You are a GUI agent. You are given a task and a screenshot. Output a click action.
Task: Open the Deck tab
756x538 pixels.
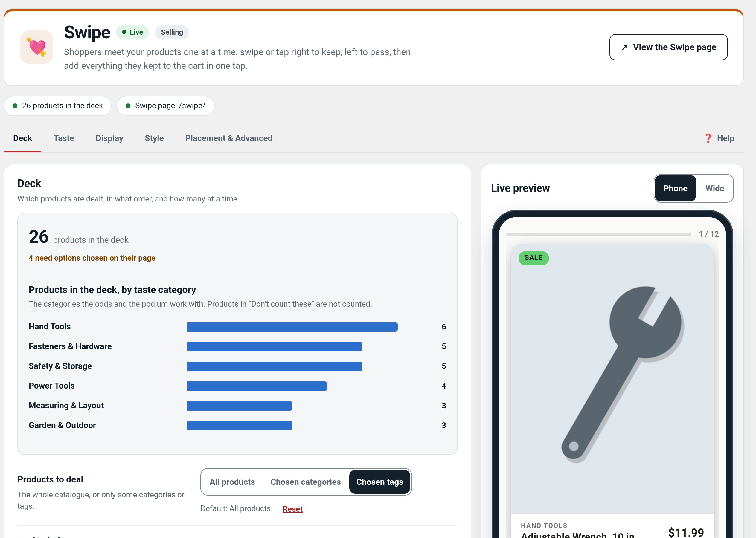pos(22,138)
